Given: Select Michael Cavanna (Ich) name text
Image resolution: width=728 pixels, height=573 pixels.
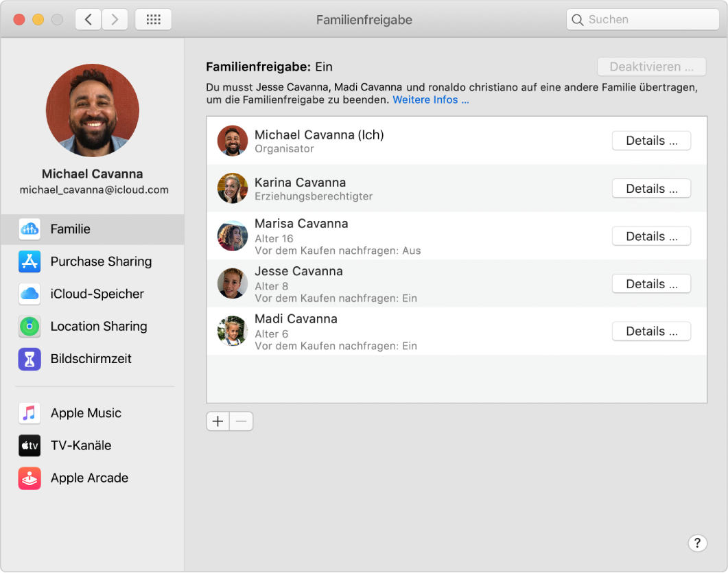Looking at the screenshot, I should [x=319, y=135].
